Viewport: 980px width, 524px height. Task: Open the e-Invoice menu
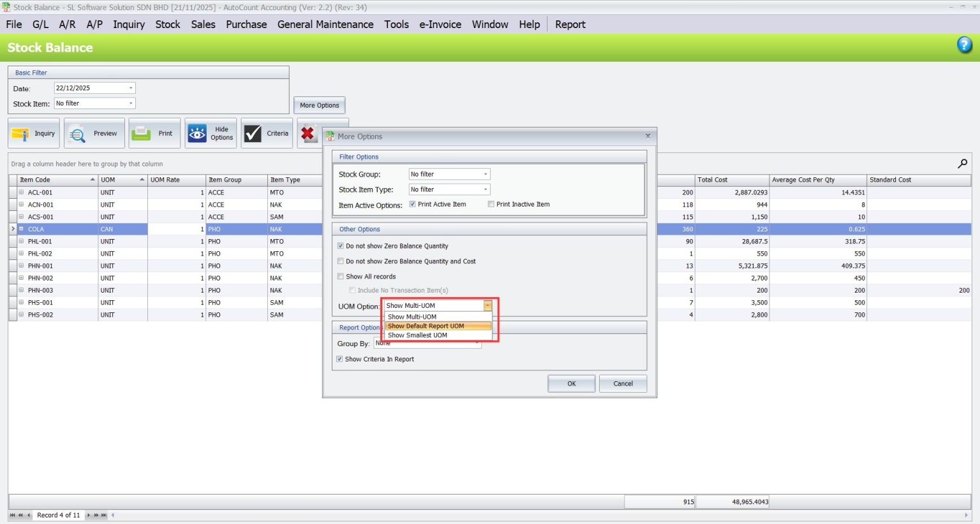pos(440,24)
